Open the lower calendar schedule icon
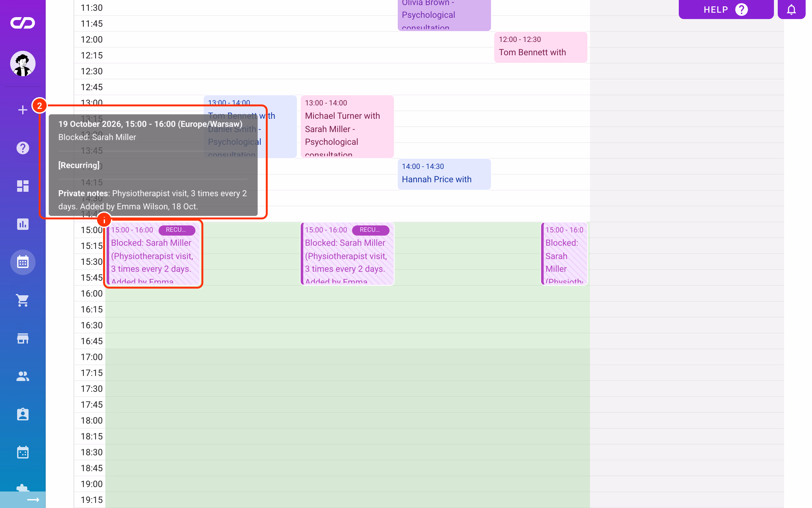Viewport: 812px width, 508px height. [23, 452]
